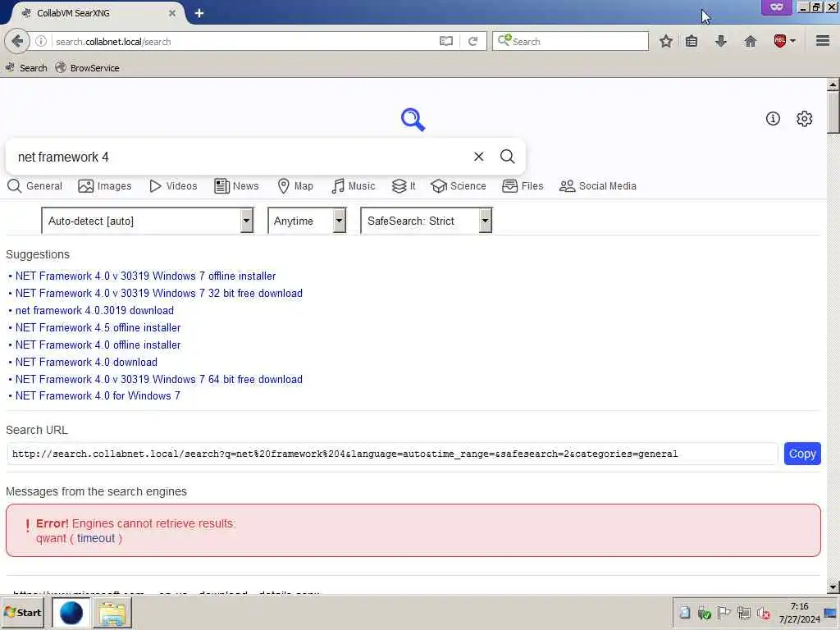Select the General category tab
This screenshot has width=840, height=630.
point(34,186)
